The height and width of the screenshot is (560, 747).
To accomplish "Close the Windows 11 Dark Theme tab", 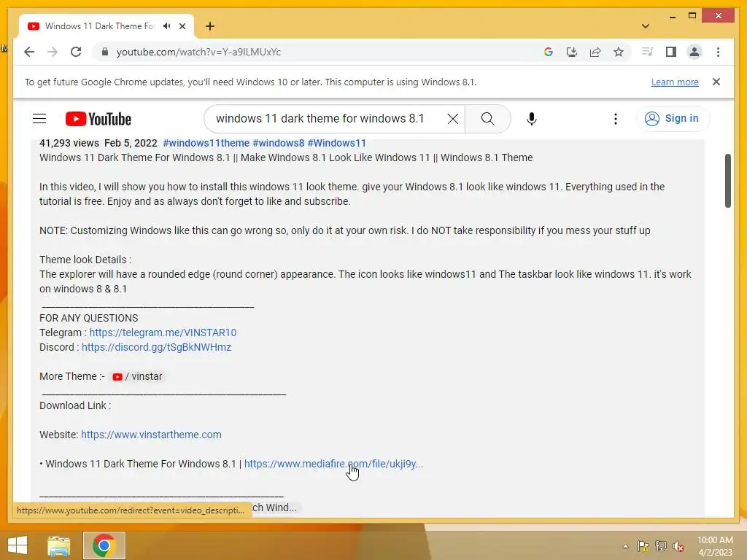I will (182, 26).
